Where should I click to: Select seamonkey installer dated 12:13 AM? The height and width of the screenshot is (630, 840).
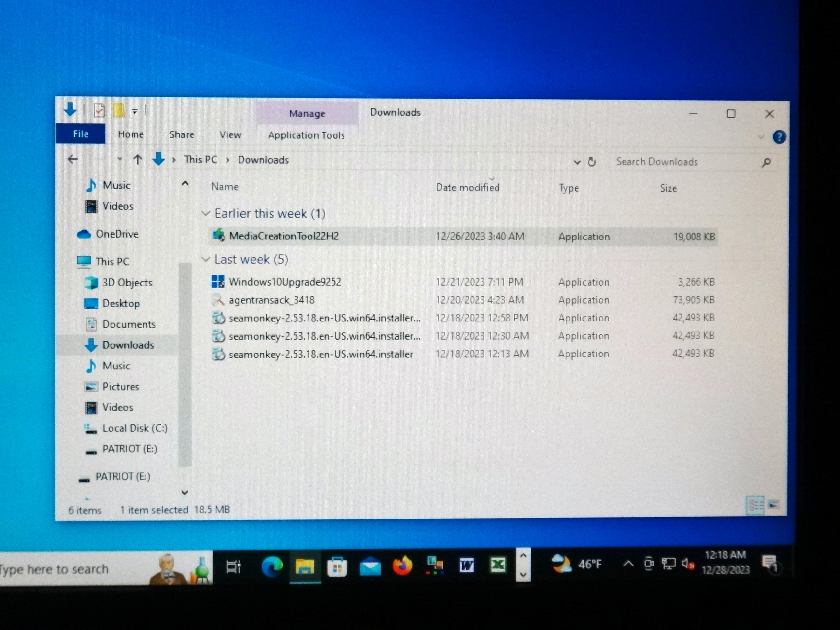463,354
